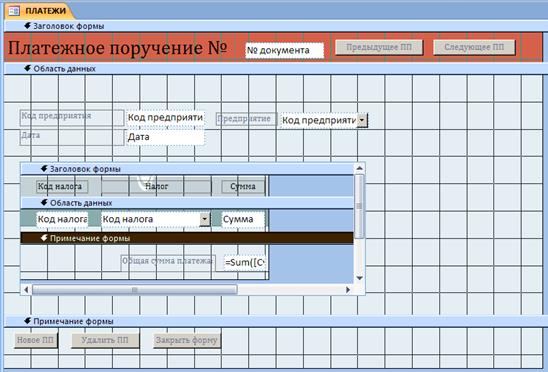Select the main Примечание формы section bar
The width and height of the screenshot is (548, 372).
pyautogui.click(x=276, y=321)
